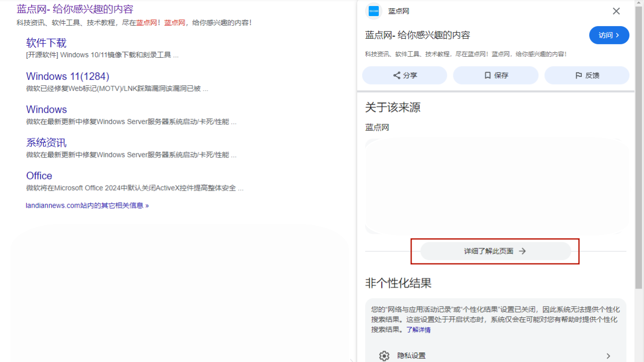This screenshot has height=362, width=644.
Task: Click the 详细了解此页面 button
Action: pos(496,251)
